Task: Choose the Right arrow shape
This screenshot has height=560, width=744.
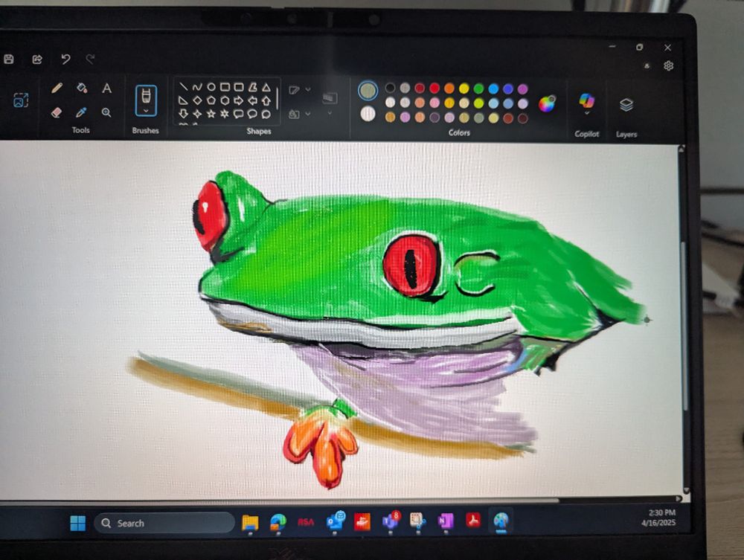Action: (239, 100)
